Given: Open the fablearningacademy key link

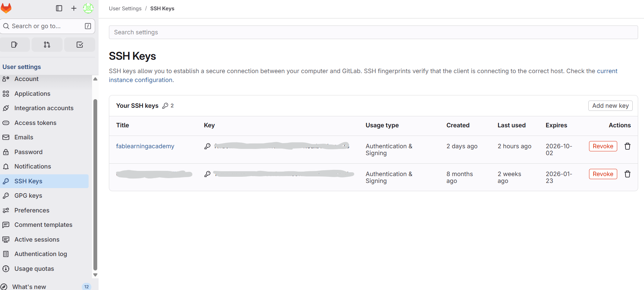Looking at the screenshot, I should tap(145, 146).
